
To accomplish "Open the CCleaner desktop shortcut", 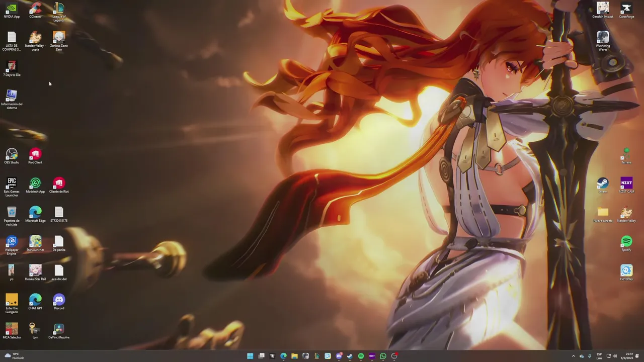I will point(35,11).
